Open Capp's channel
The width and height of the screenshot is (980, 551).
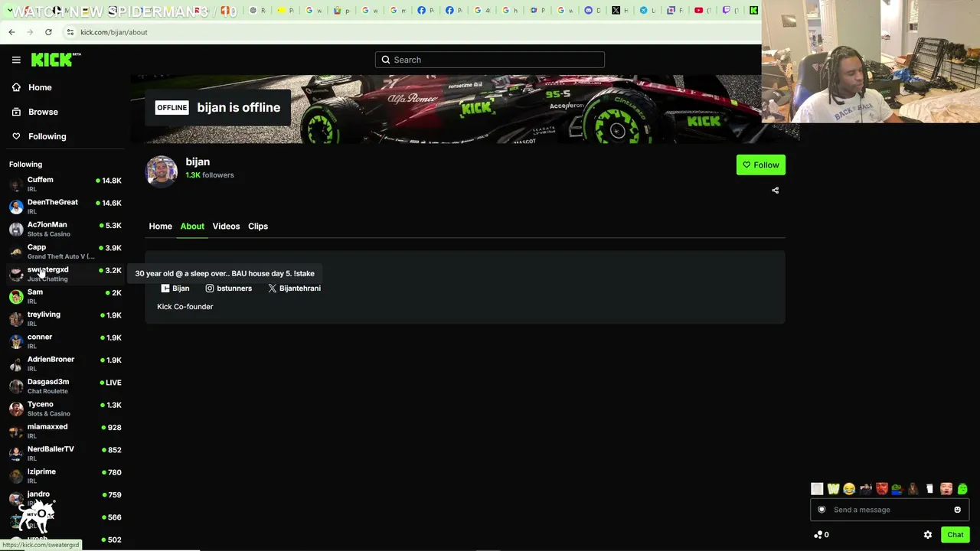(x=65, y=251)
